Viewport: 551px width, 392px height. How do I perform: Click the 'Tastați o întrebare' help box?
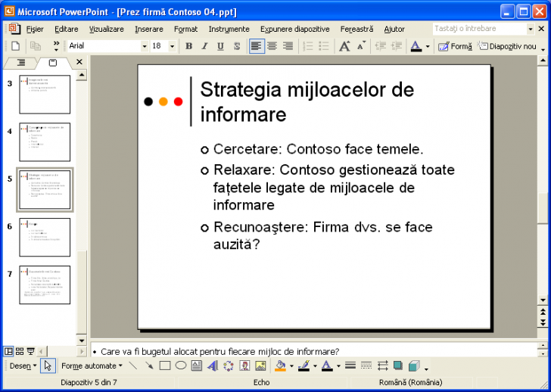[x=480, y=29]
